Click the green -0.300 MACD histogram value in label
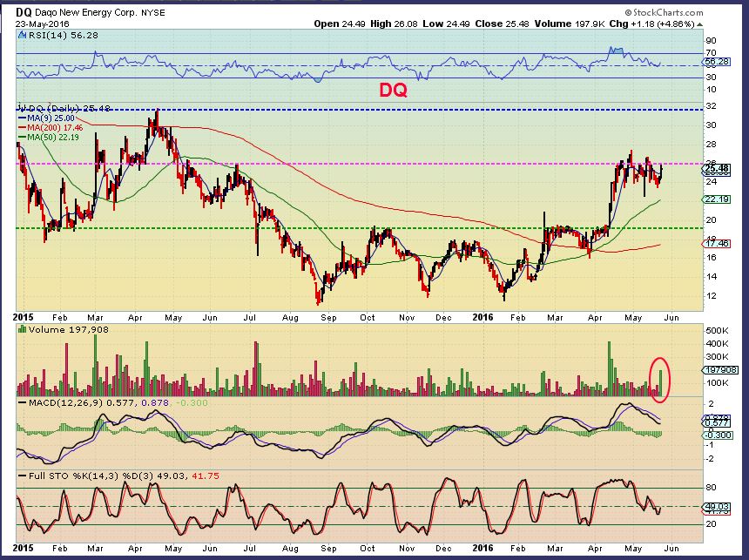The image size is (749, 560). click(192, 402)
